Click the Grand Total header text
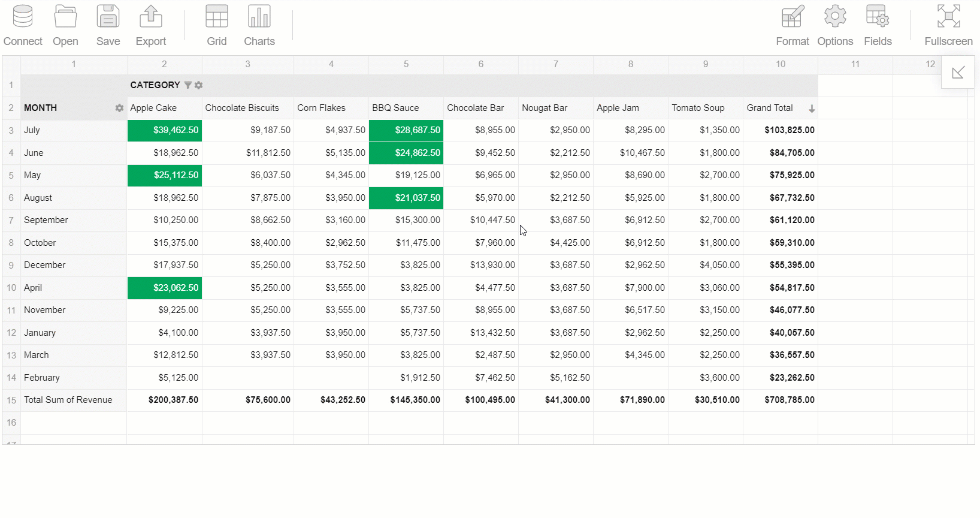Screen dimensions: 980x518 pyautogui.click(x=770, y=108)
